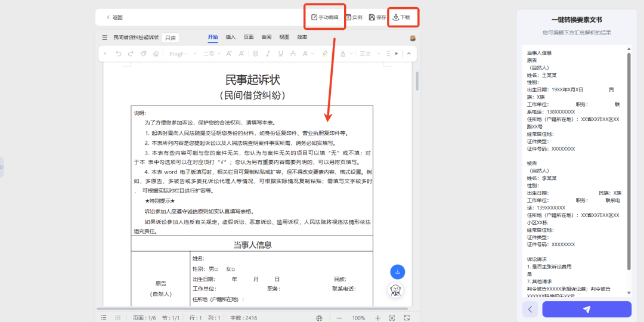Switch to the 审阅 tab
The image size is (644, 322).
266,37
